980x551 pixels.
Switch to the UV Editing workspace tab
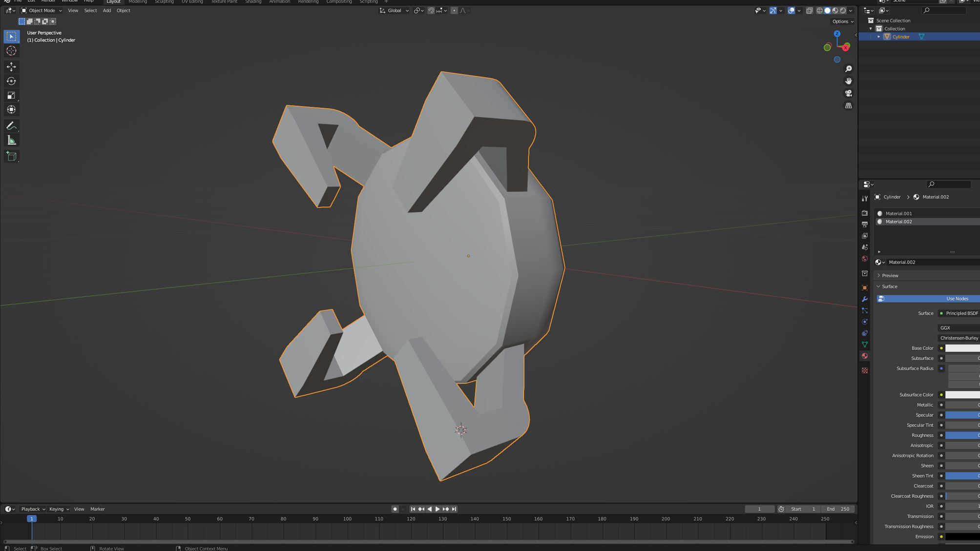pos(192,2)
